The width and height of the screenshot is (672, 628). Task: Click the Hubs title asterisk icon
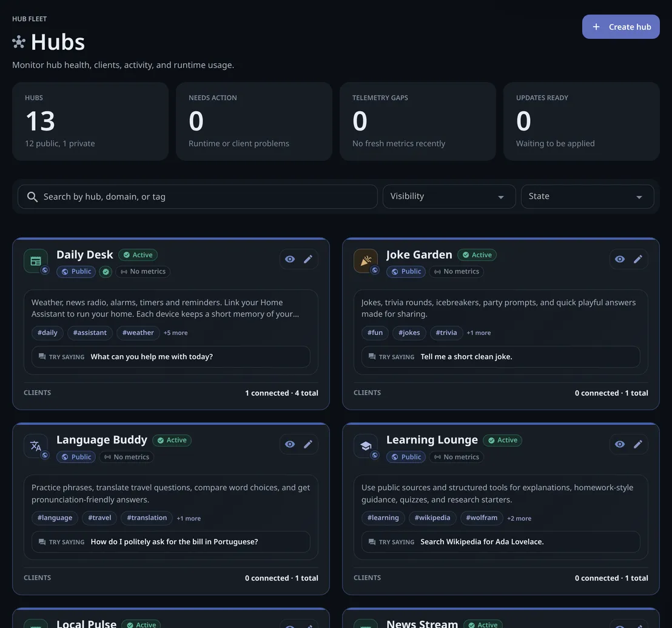(18, 42)
